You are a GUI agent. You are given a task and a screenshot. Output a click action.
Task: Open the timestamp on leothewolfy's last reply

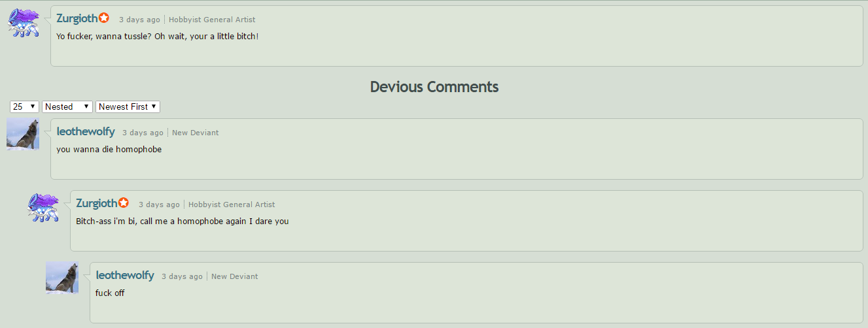(182, 277)
